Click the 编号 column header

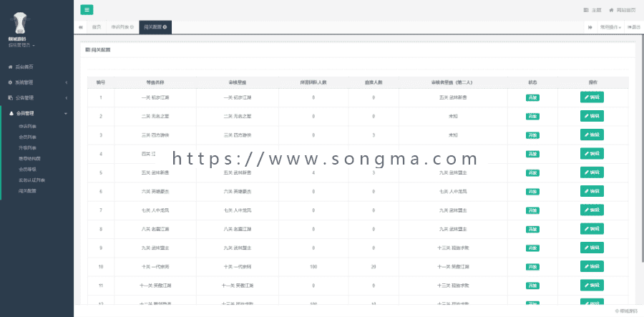click(x=101, y=82)
